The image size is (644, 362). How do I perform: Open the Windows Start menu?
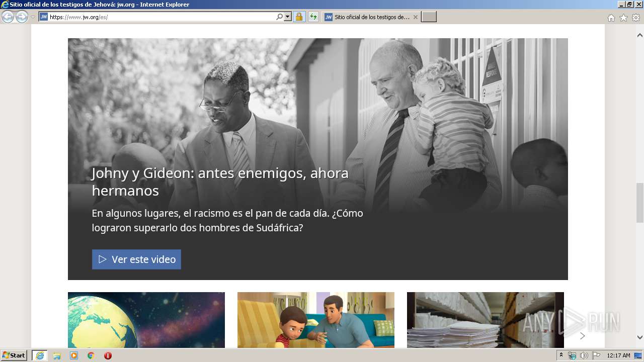click(14, 355)
